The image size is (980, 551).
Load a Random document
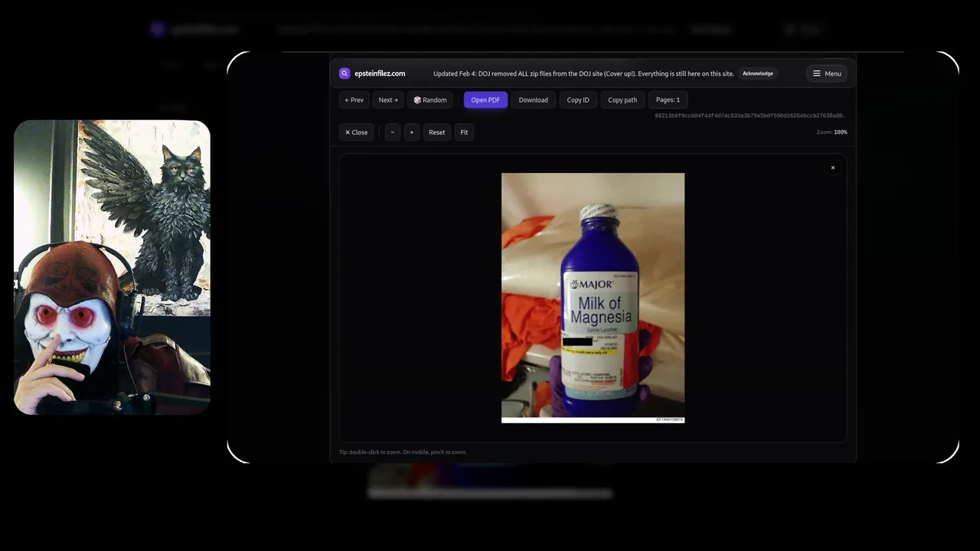(430, 99)
